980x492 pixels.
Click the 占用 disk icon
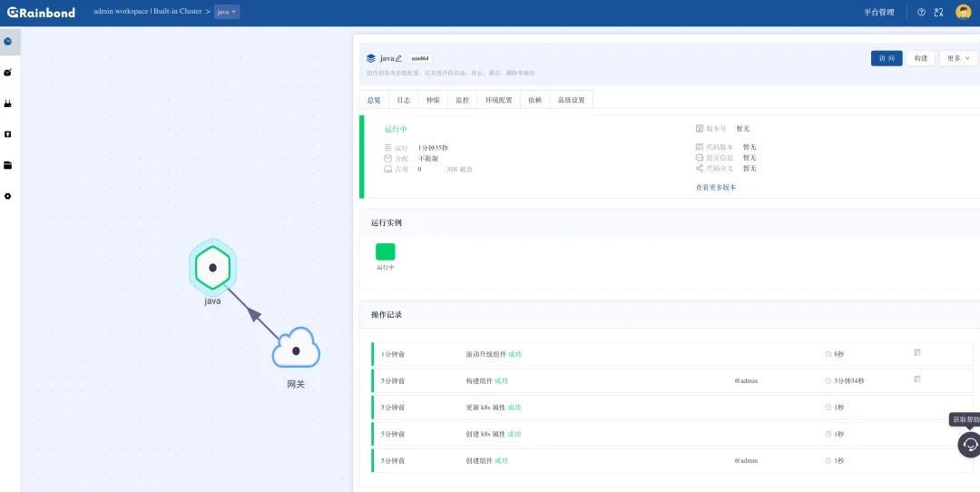click(388, 169)
